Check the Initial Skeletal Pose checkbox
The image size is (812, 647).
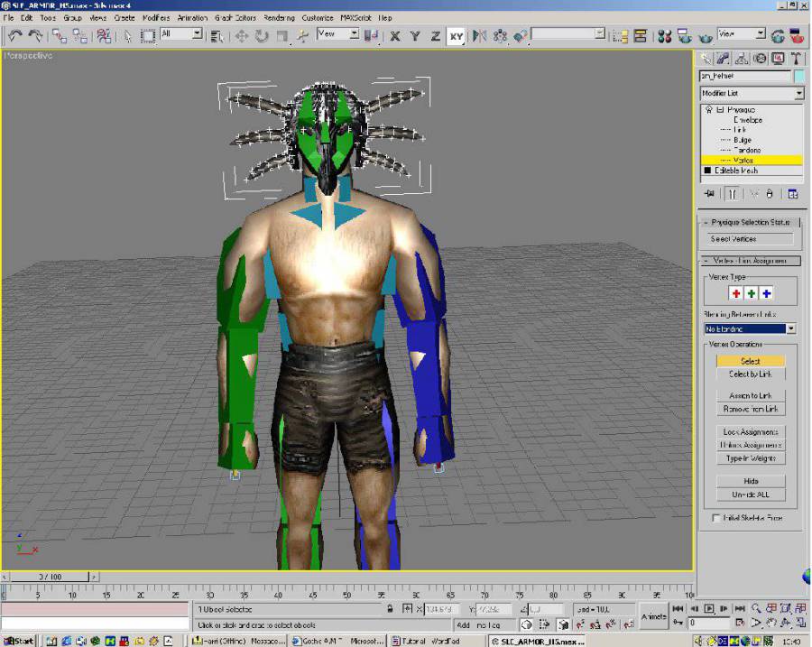[x=715, y=518]
